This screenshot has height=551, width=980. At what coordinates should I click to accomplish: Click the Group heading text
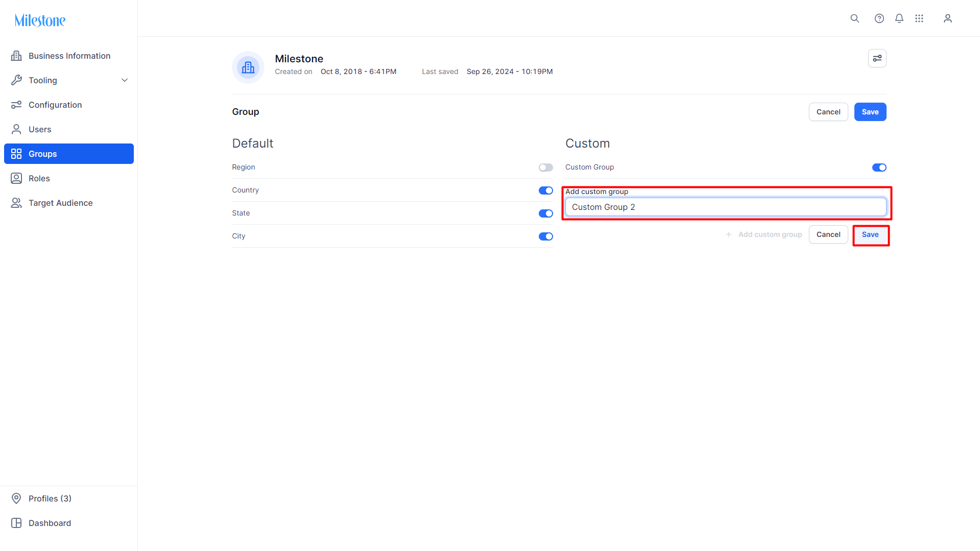[246, 112]
